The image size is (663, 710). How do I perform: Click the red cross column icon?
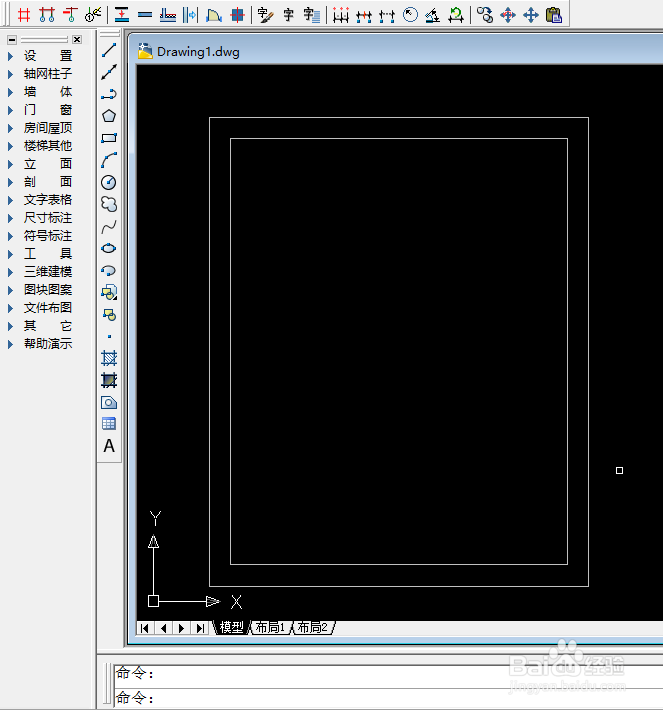237,15
